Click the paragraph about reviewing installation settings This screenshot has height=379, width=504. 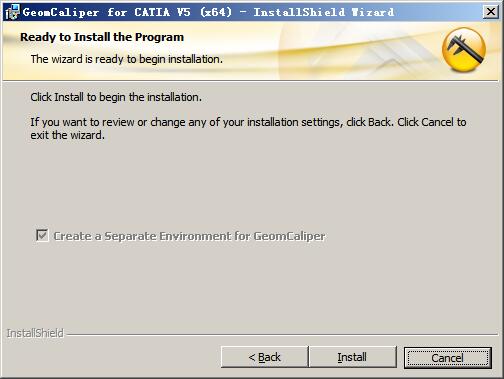coord(248,129)
